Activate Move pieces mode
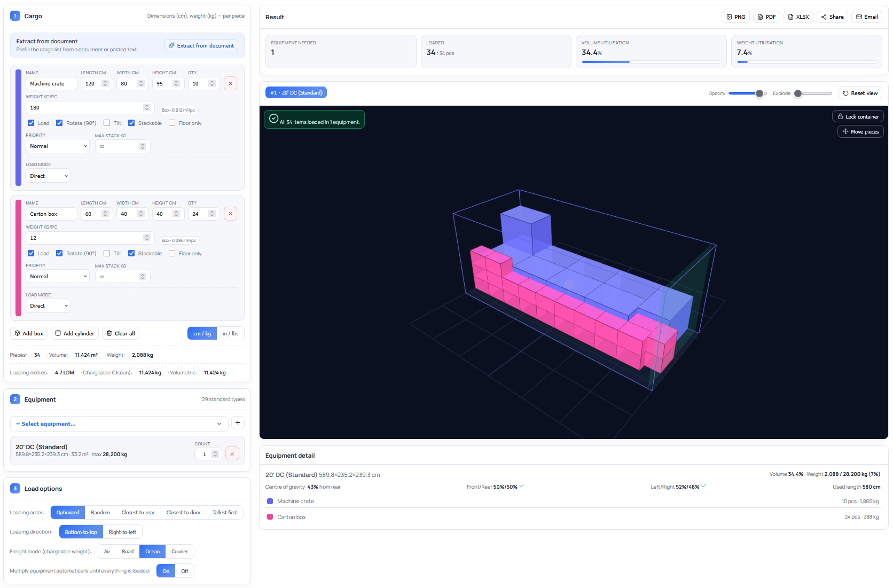The image size is (893, 588). click(860, 131)
